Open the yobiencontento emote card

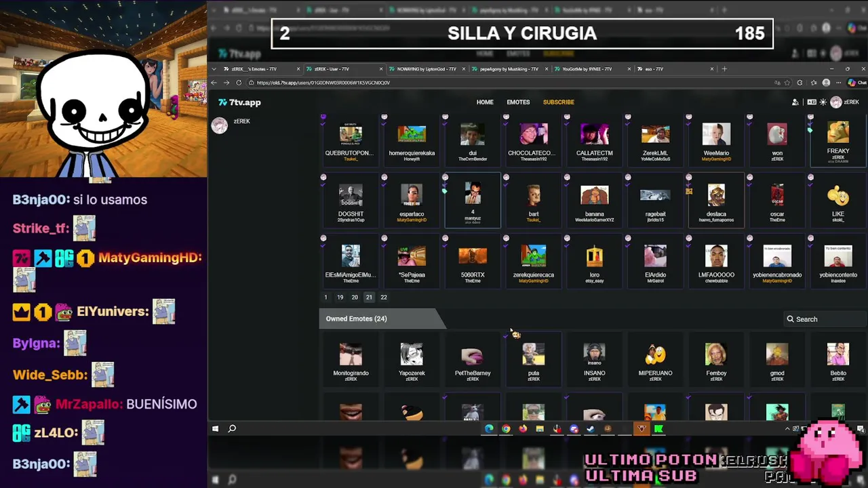[x=838, y=261]
